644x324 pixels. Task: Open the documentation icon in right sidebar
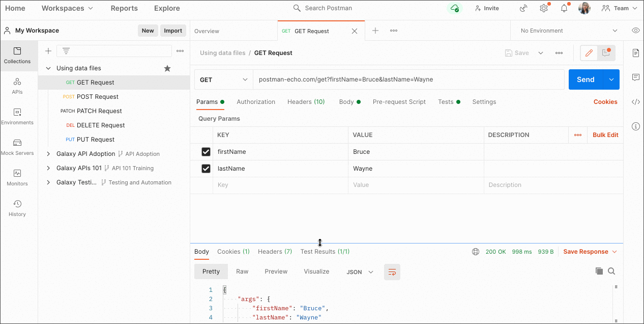[x=635, y=53]
